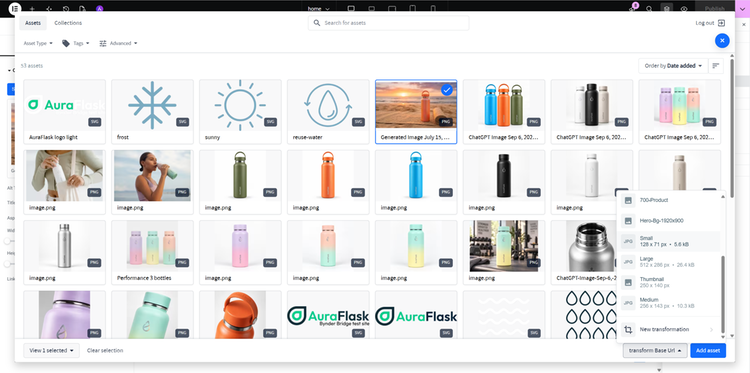Click the 700-Product image icon
This screenshot has height=373, width=750.
629,200
